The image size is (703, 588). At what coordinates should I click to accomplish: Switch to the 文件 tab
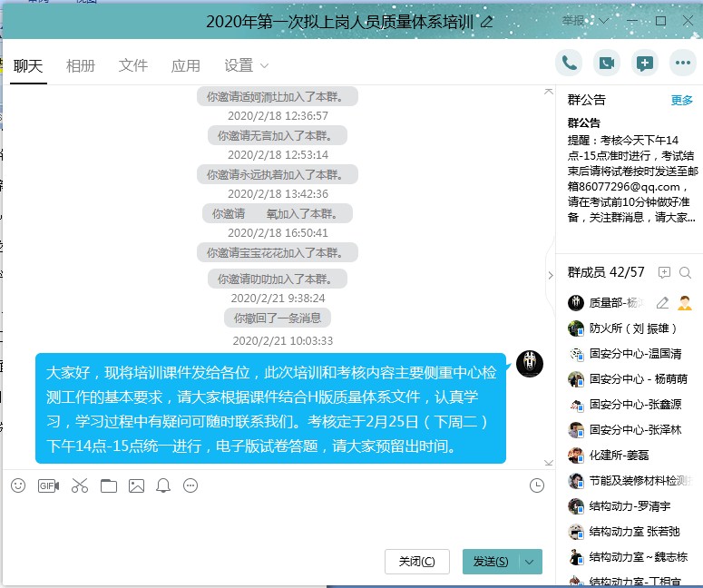pos(133,65)
